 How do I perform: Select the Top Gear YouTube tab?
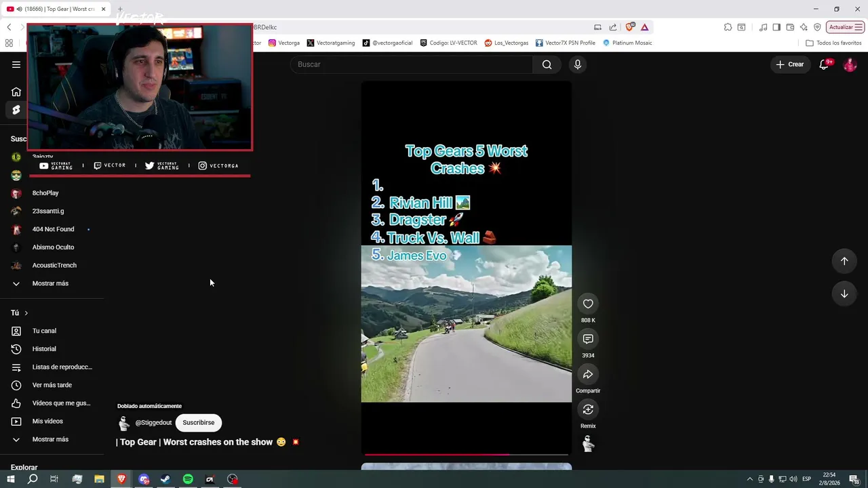(x=56, y=9)
